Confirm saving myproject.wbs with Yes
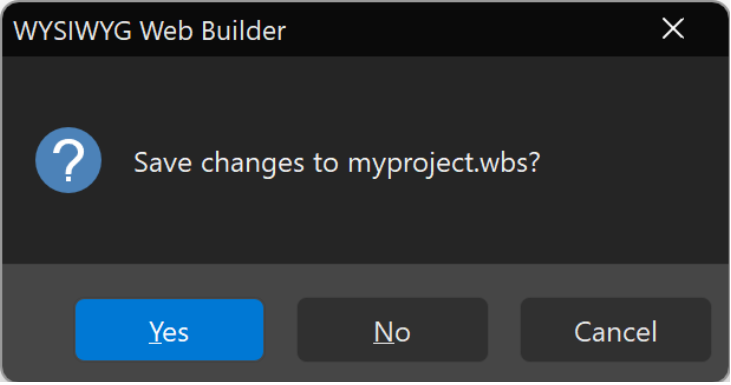731x385 pixels. (x=169, y=330)
